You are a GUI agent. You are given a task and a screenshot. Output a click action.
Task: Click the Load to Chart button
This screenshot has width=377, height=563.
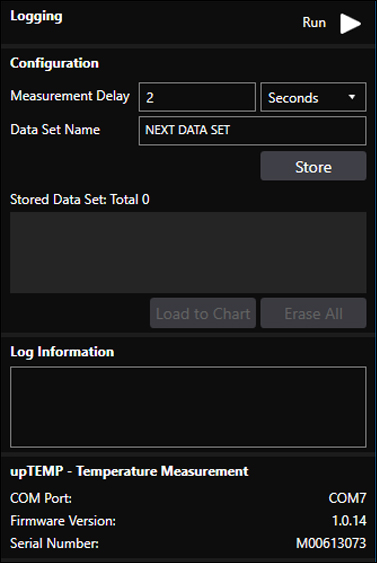coord(203,313)
